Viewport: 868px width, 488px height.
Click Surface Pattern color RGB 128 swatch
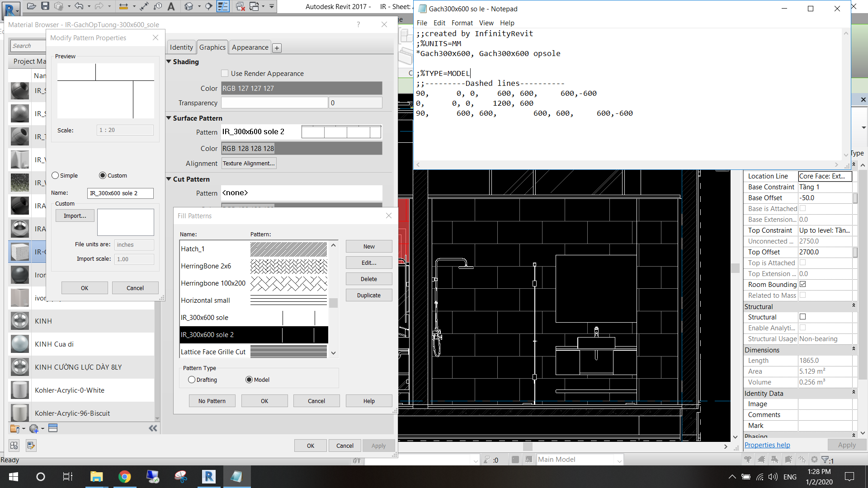click(302, 148)
